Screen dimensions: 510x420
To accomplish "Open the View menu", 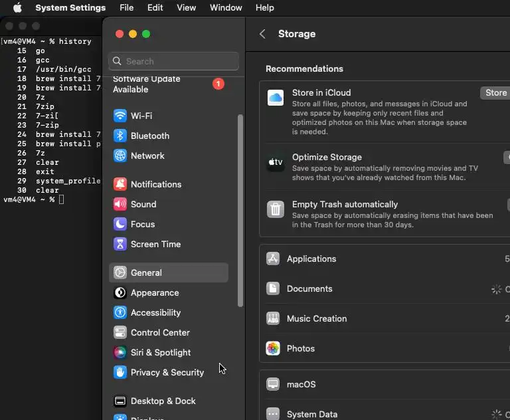I will (186, 8).
